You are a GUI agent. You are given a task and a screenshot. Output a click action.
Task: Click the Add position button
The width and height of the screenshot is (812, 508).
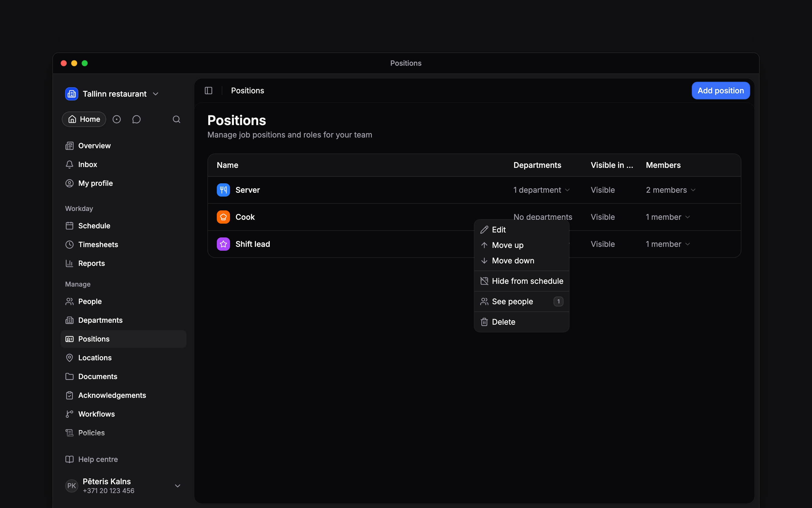coord(721,91)
